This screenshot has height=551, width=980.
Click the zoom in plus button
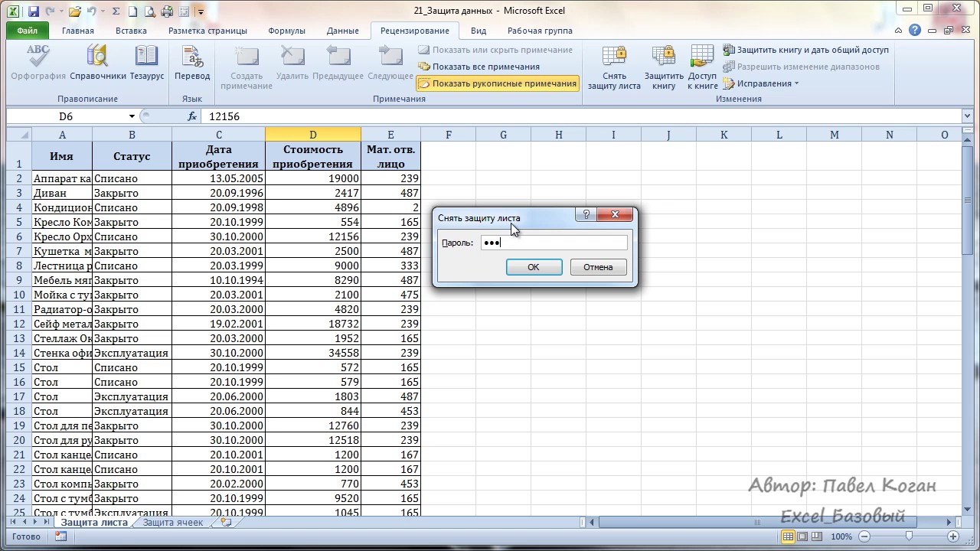click(x=952, y=536)
